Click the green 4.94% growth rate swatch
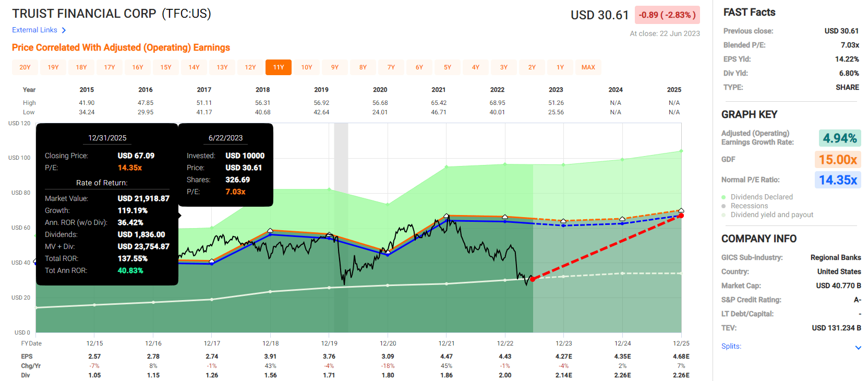Image resolution: width=868 pixels, height=381 pixels. pos(840,138)
